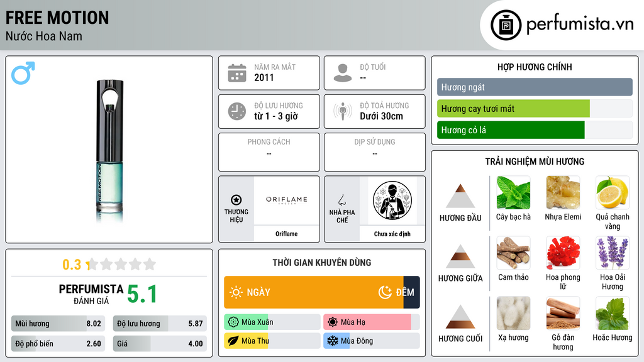Viewport: 644px width, 362px height.
Task: Click the Trải nghiệm mùi hương heading
Action: [535, 162]
